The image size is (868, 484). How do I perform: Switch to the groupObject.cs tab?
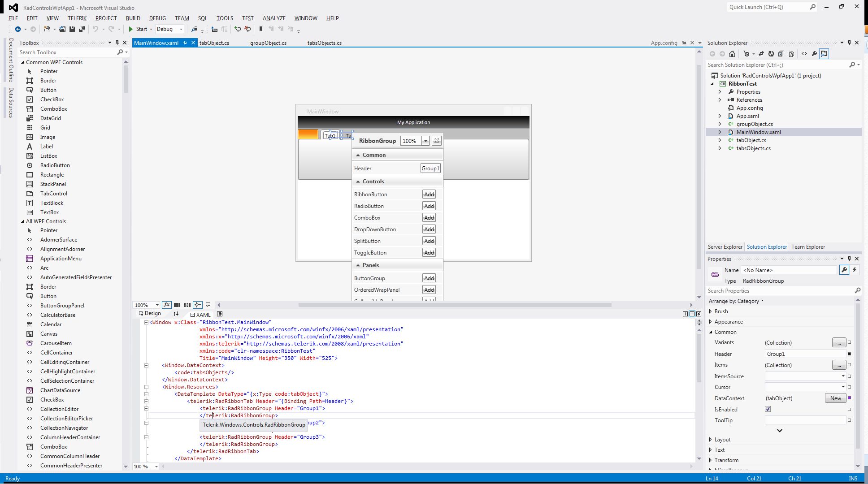click(x=268, y=43)
